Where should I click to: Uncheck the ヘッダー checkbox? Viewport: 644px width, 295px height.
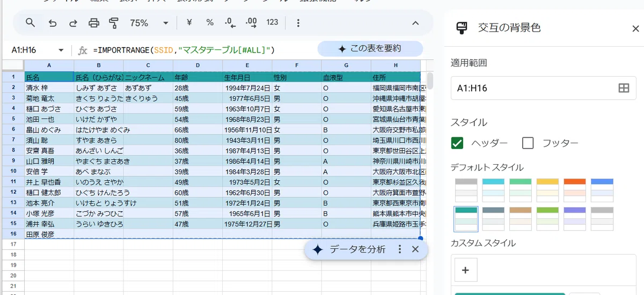[457, 143]
